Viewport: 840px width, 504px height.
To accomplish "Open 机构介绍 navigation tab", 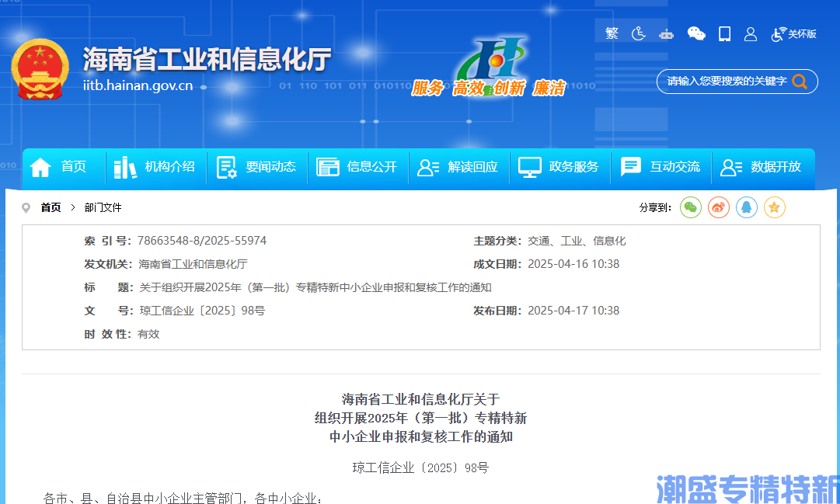I will pyautogui.click(x=170, y=166).
